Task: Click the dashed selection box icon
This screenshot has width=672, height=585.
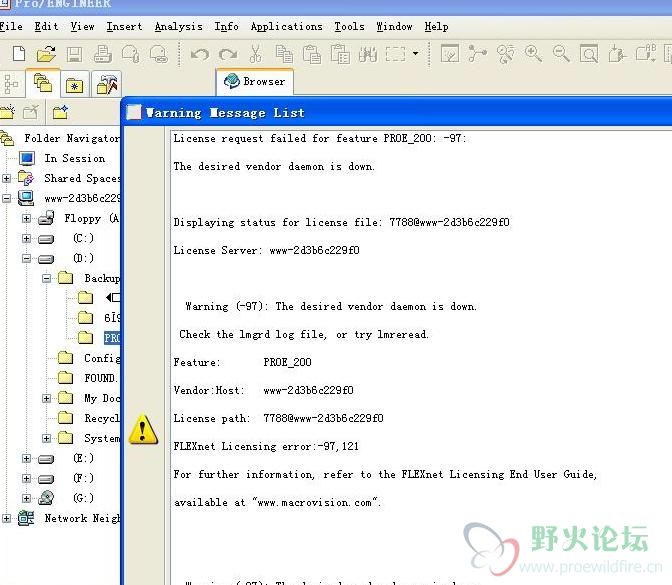Action: [395, 54]
